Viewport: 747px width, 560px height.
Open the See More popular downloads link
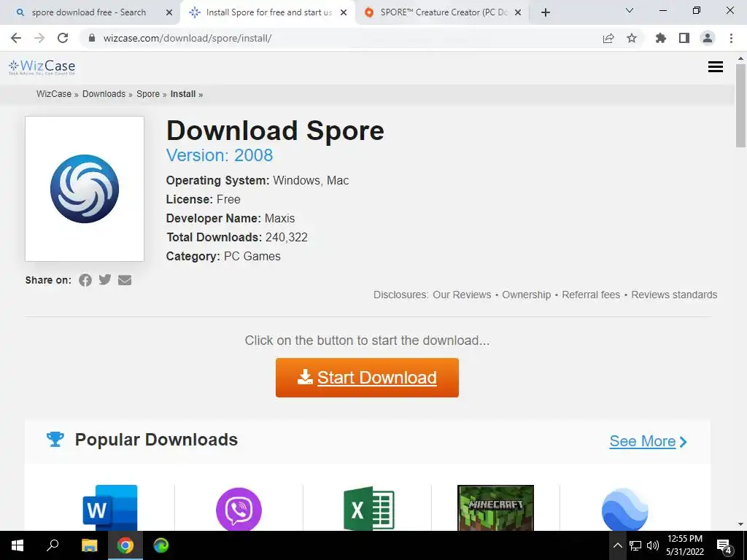click(648, 441)
